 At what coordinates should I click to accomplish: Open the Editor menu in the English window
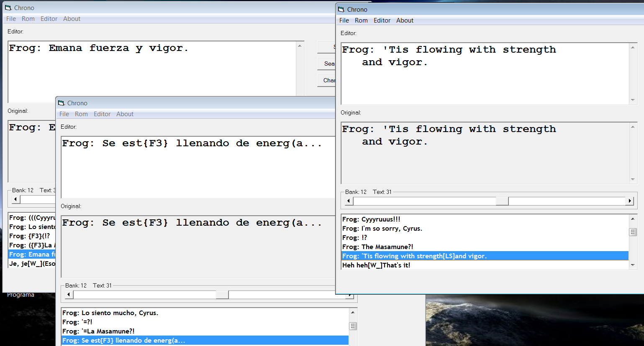tap(382, 20)
